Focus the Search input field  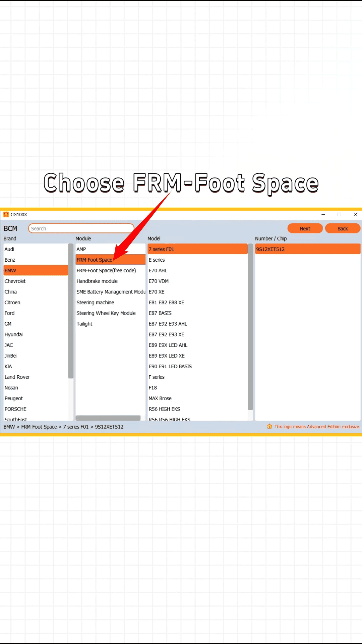pyautogui.click(x=81, y=228)
